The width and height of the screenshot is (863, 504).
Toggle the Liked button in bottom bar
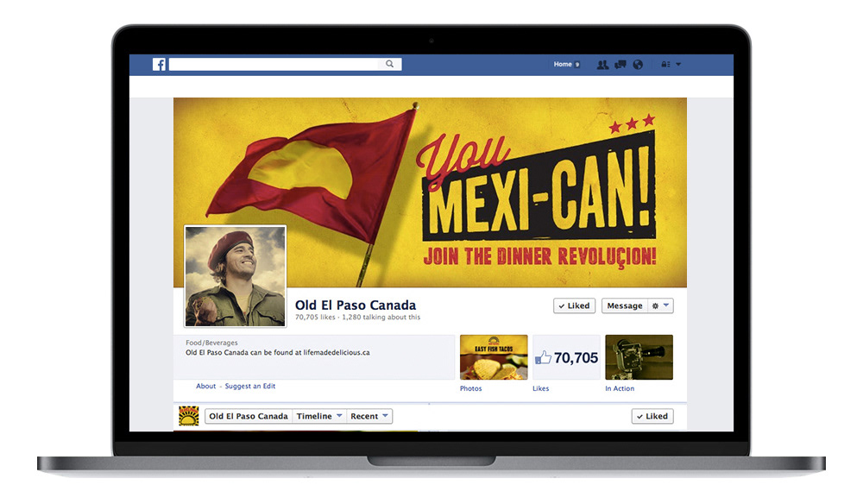652,417
